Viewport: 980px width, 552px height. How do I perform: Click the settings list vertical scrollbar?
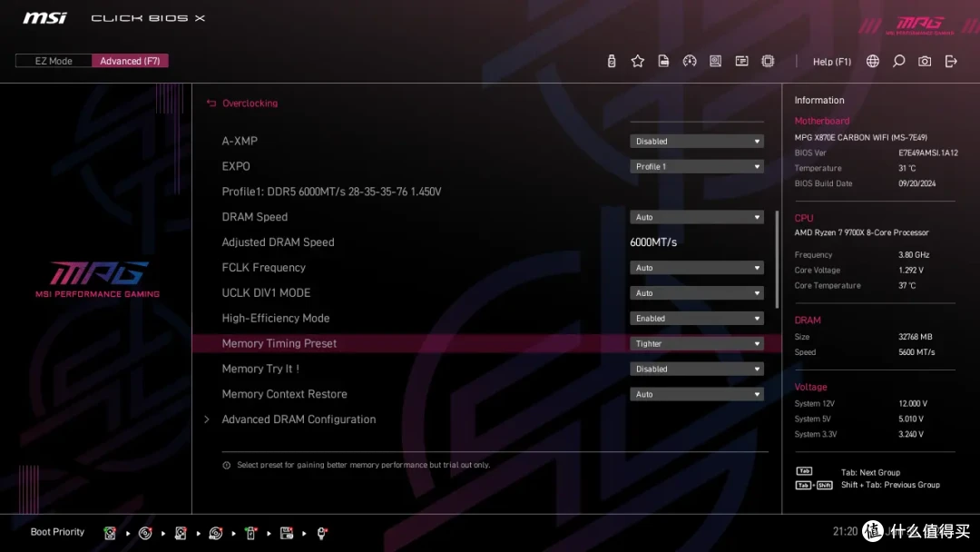[x=777, y=260]
